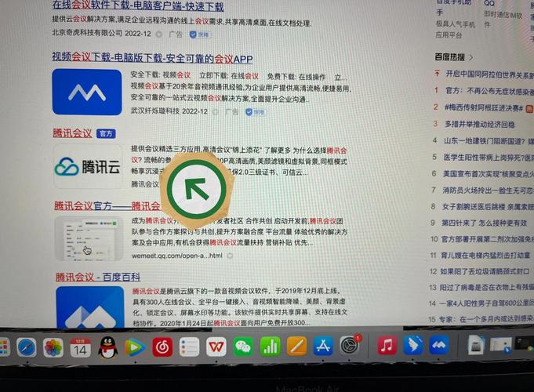Click the 保障 shield badge beside 武汉纤烁璇科技

point(255,111)
